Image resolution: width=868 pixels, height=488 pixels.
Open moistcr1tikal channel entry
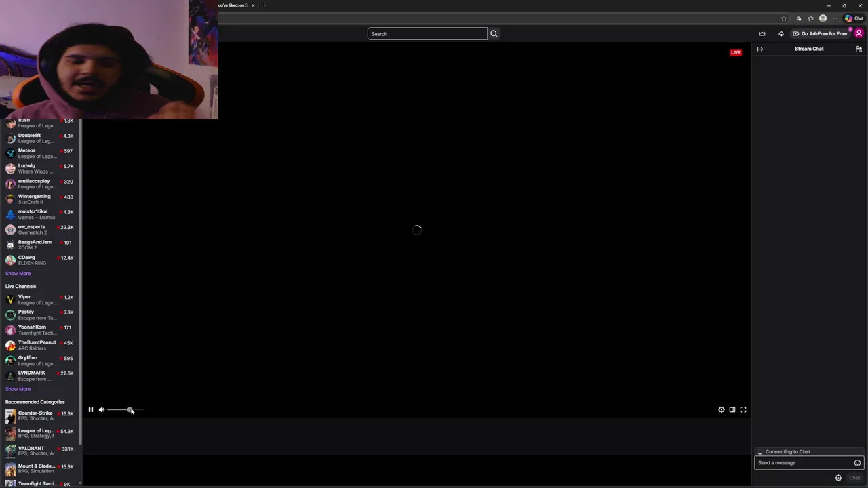pos(40,214)
